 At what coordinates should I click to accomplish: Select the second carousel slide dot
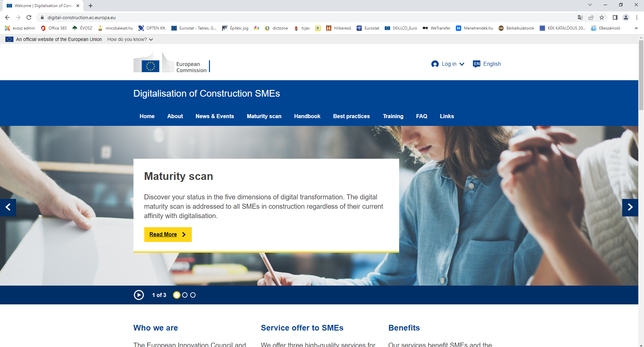coord(185,295)
